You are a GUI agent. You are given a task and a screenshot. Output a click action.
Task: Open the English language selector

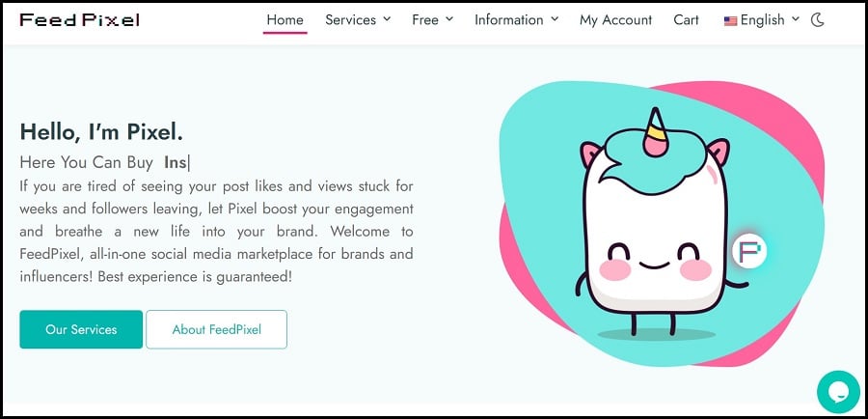pos(762,20)
